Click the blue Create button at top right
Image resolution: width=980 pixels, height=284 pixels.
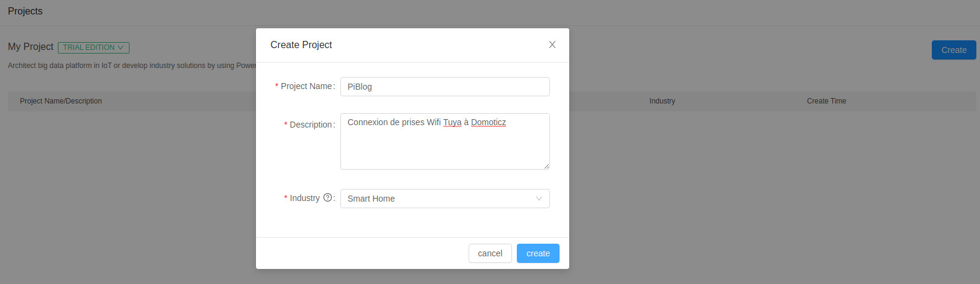[x=953, y=50]
